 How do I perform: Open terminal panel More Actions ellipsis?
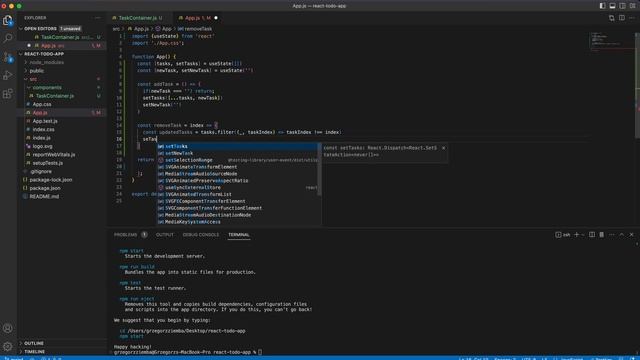tap(611, 235)
